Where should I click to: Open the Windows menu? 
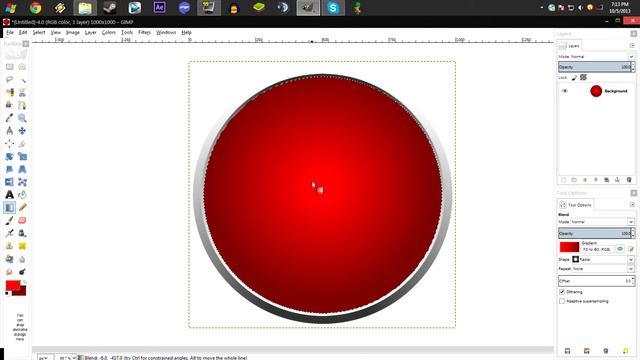166,32
